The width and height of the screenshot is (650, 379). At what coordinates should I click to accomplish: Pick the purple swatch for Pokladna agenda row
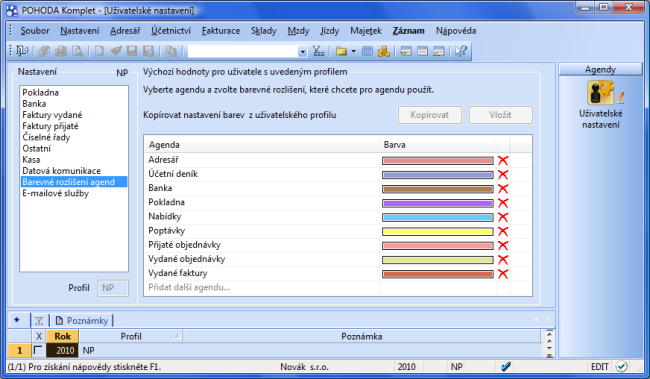tap(438, 203)
